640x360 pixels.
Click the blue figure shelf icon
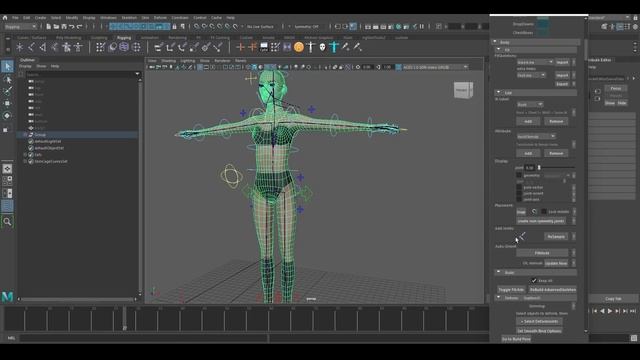(334, 47)
